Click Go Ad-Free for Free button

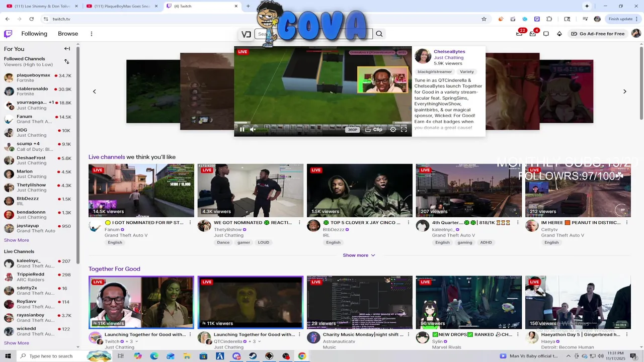coord(598,34)
